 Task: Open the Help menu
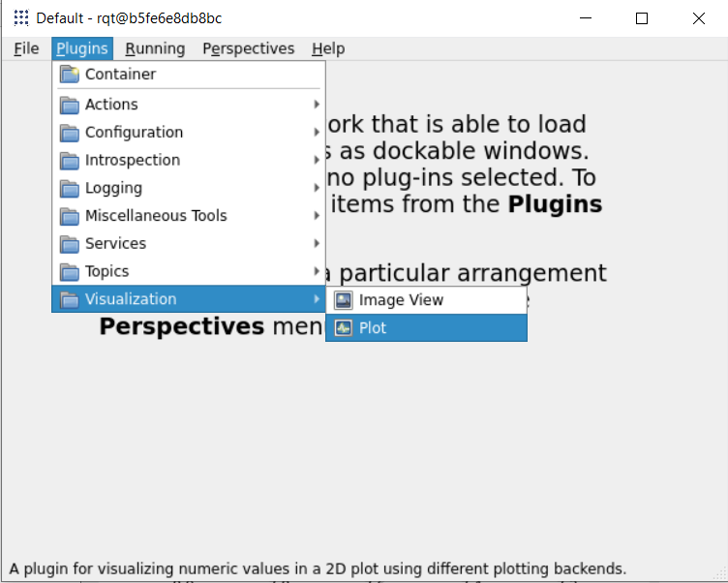(x=328, y=48)
